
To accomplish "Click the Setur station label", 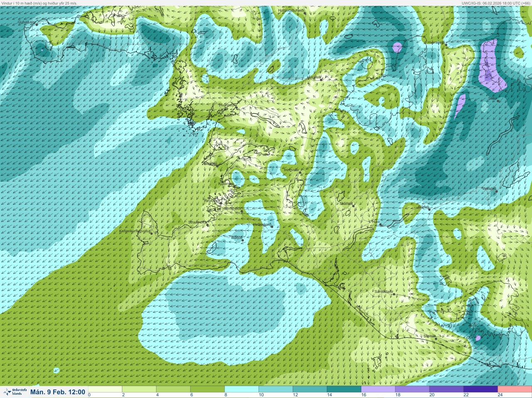I will [x=493, y=98].
